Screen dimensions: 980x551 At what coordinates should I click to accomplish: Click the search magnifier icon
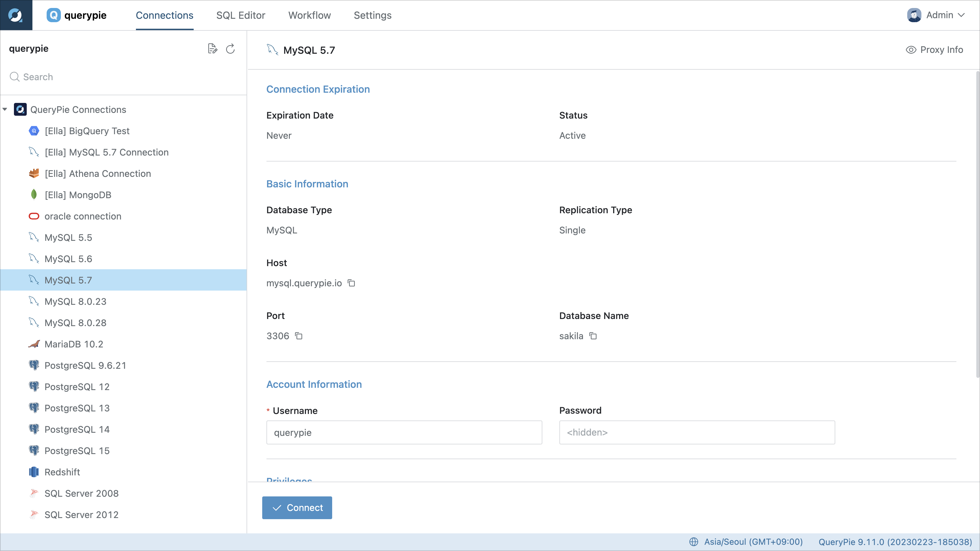tap(15, 77)
